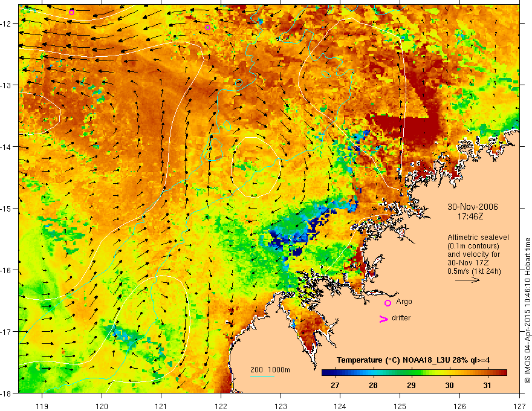The image size is (532, 411).
Task: Click the latitude axis label '-15'
Action: pos(7,208)
